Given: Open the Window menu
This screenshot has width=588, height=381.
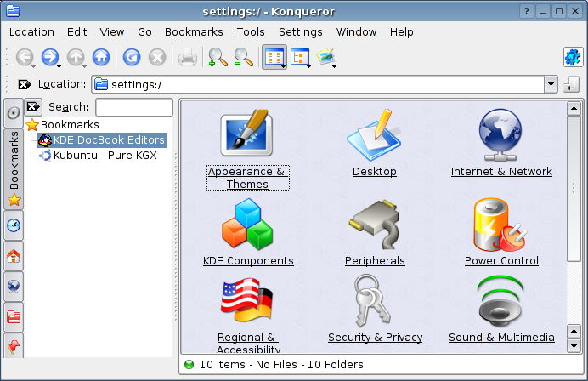Looking at the screenshot, I should click(x=356, y=32).
